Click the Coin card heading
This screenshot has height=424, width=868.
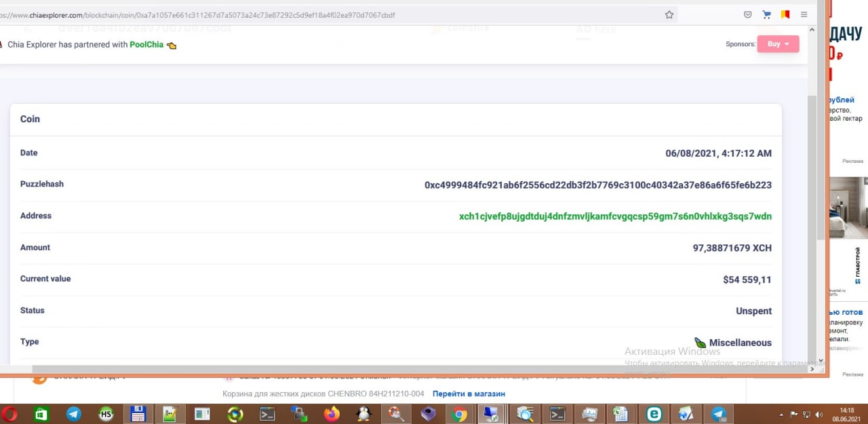click(x=30, y=119)
